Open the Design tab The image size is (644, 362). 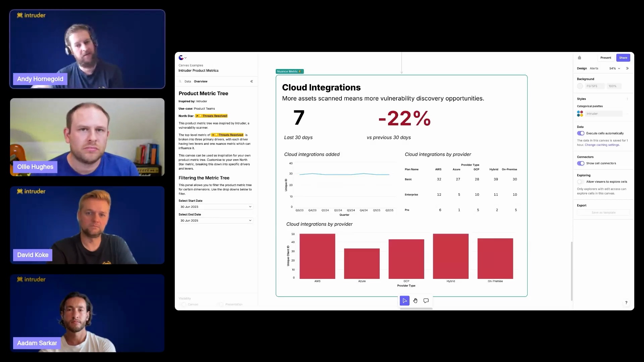[582, 68]
